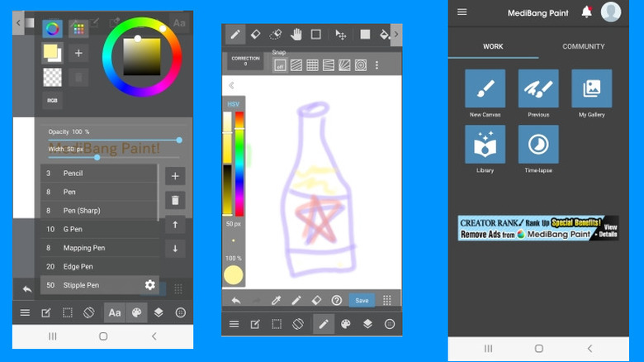The height and width of the screenshot is (362, 644).
Task: Select the Pen (Sharp) brush
Action: 99,211
